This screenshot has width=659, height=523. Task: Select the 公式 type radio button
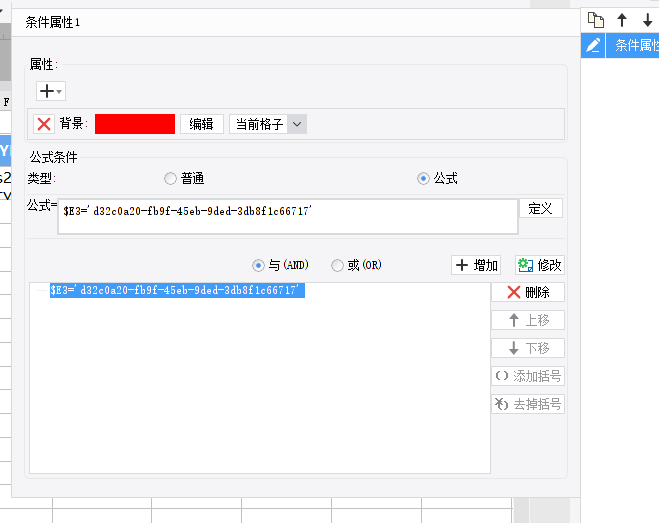(423, 179)
